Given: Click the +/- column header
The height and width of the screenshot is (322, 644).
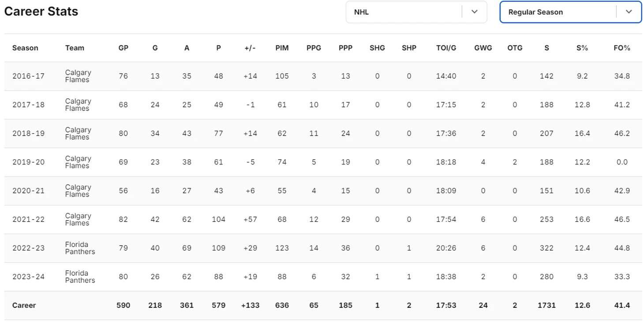Looking at the screenshot, I should (250, 48).
